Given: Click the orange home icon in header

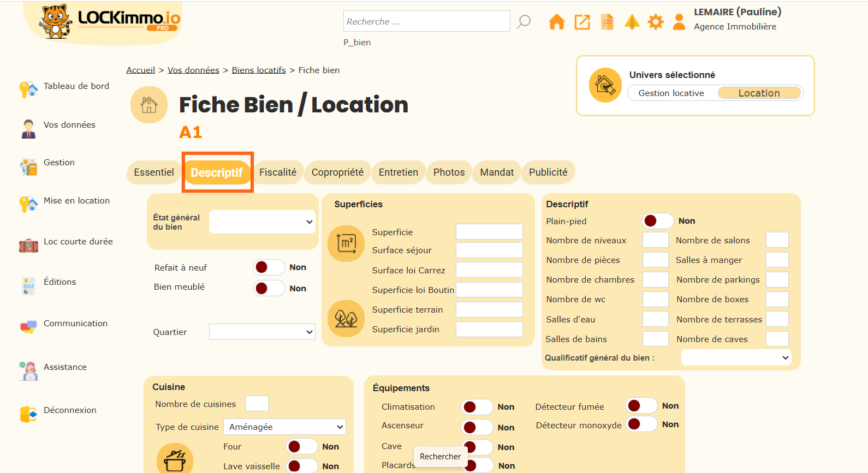Looking at the screenshot, I should pyautogui.click(x=556, y=22).
